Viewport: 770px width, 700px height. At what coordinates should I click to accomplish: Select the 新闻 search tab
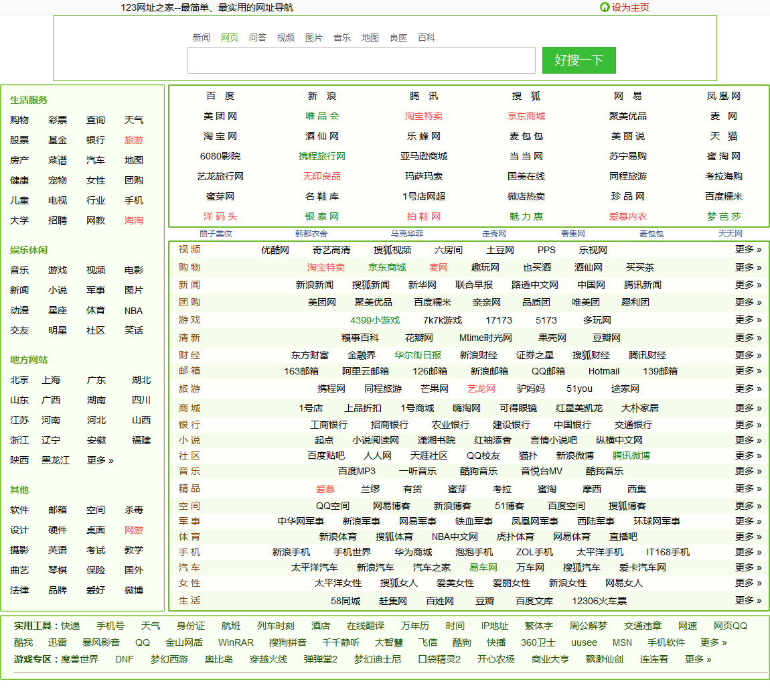pyautogui.click(x=202, y=38)
